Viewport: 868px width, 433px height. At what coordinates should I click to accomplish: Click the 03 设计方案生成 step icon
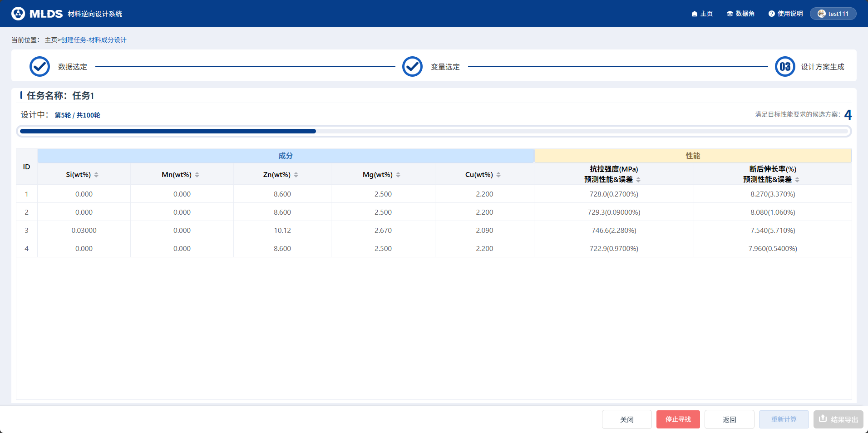pyautogui.click(x=785, y=67)
